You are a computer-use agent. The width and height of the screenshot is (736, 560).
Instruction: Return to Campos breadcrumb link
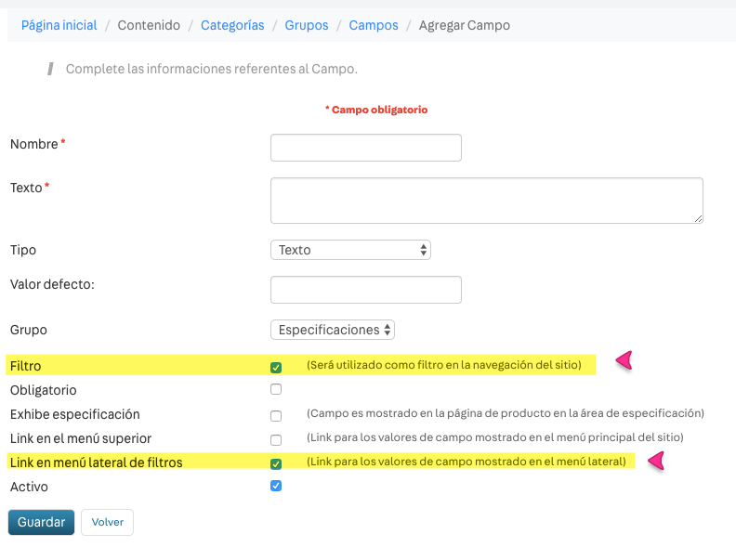(x=374, y=25)
